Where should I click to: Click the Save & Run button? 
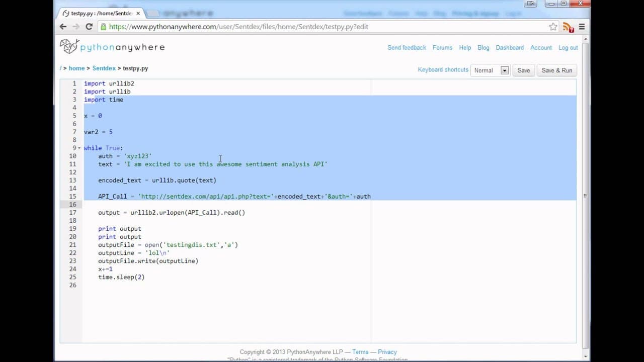(x=556, y=70)
